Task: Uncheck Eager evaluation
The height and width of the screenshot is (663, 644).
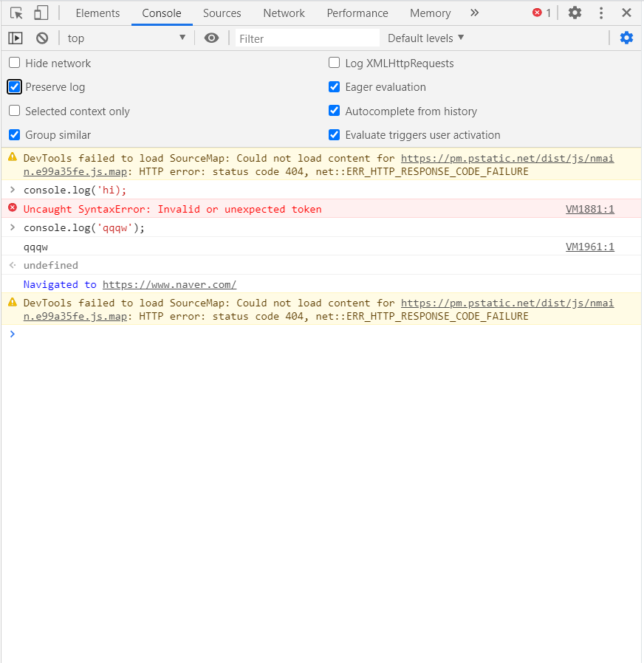Action: [x=334, y=87]
